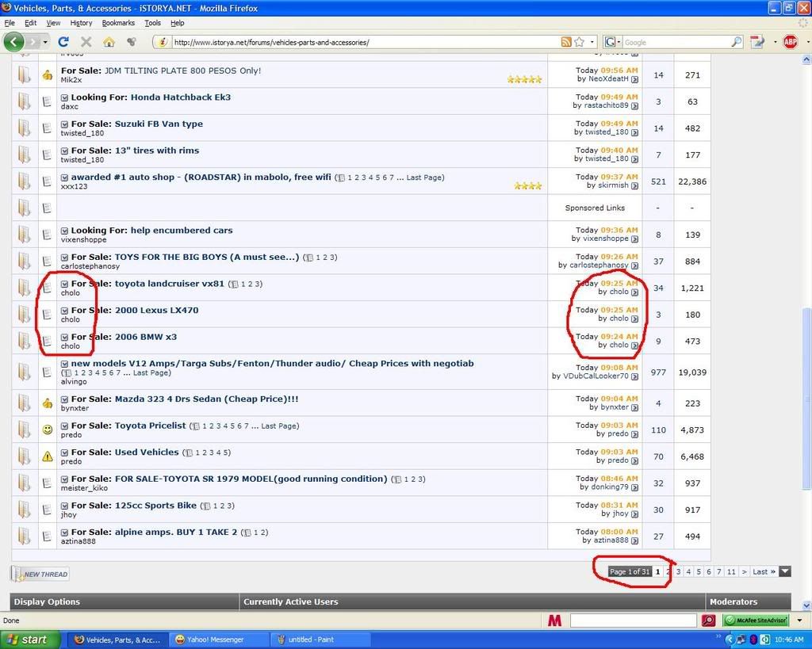812x649 pixels.
Task: Go to last post by NeoXdeatH
Action: pyautogui.click(x=634, y=79)
